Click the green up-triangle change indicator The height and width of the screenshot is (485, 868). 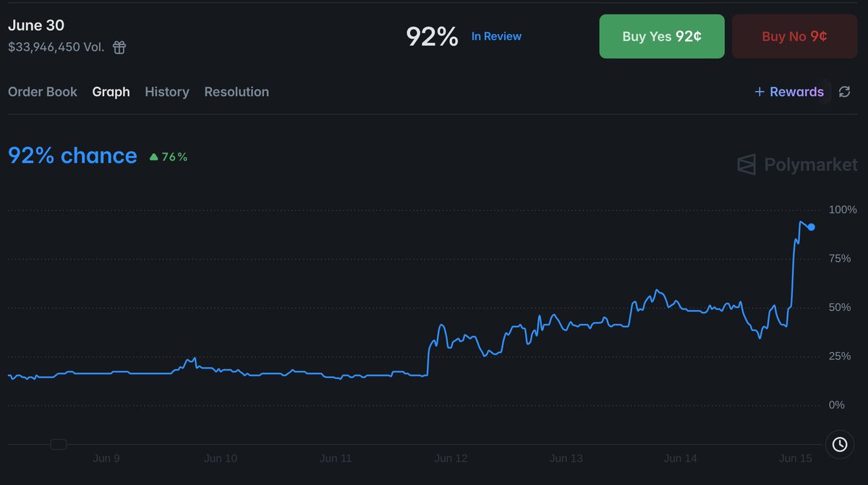(153, 157)
